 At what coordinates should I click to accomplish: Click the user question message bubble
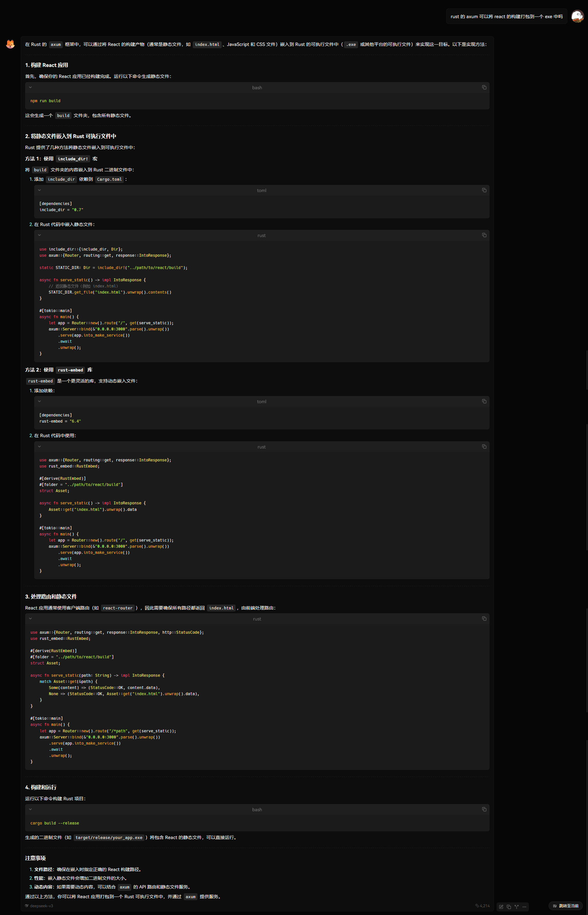tap(506, 16)
